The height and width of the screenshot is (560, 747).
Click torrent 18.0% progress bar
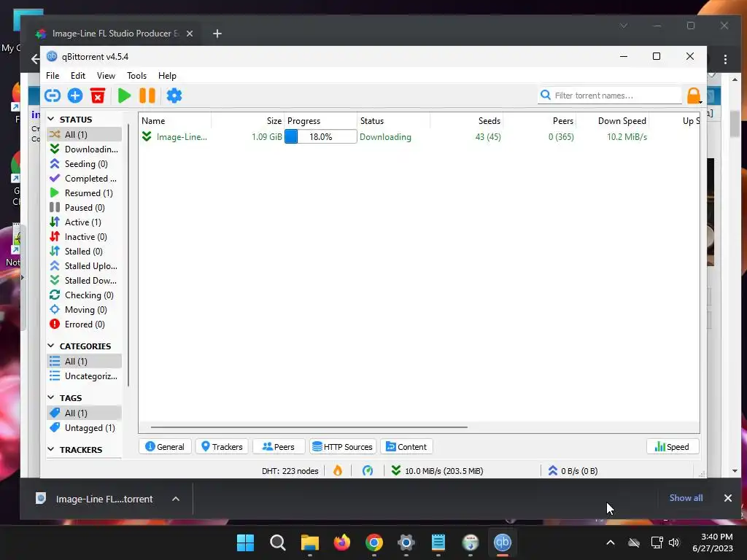pos(321,136)
